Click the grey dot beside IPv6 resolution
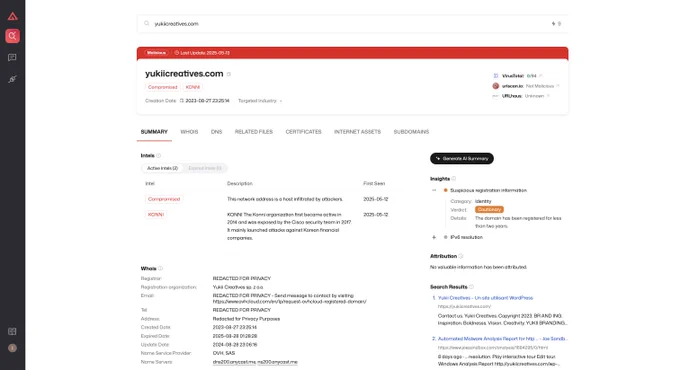Image resolution: width=680 pixels, height=370 pixels. coord(445,237)
